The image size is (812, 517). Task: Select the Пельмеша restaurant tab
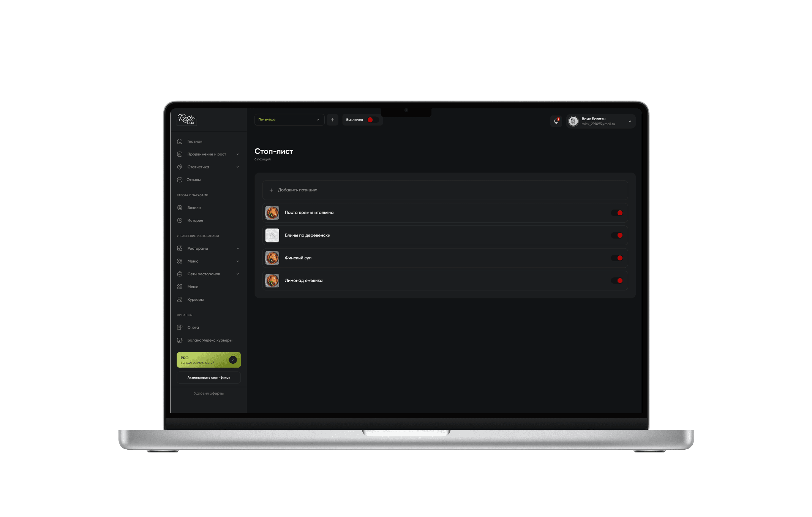pos(287,120)
